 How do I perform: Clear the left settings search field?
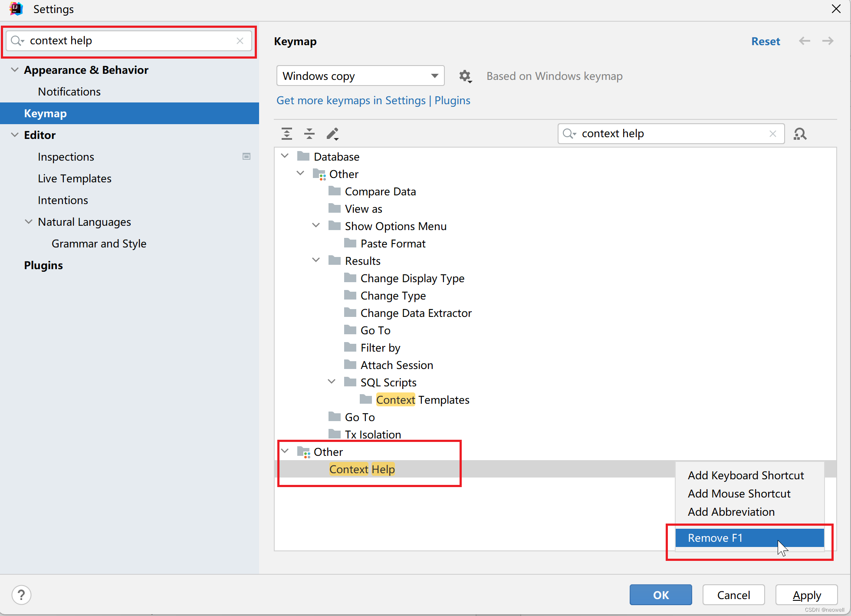click(x=240, y=41)
